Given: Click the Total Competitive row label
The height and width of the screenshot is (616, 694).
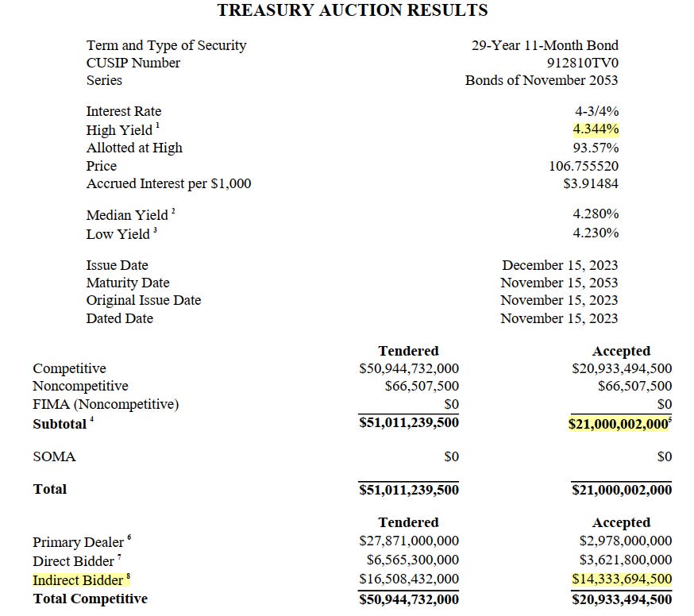Looking at the screenshot, I should [91, 599].
